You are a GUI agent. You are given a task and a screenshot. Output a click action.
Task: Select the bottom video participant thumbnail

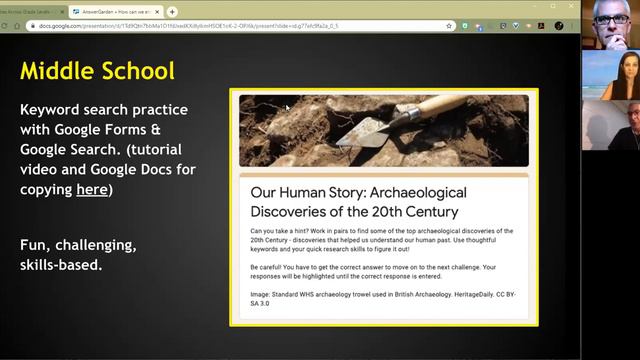(x=611, y=125)
